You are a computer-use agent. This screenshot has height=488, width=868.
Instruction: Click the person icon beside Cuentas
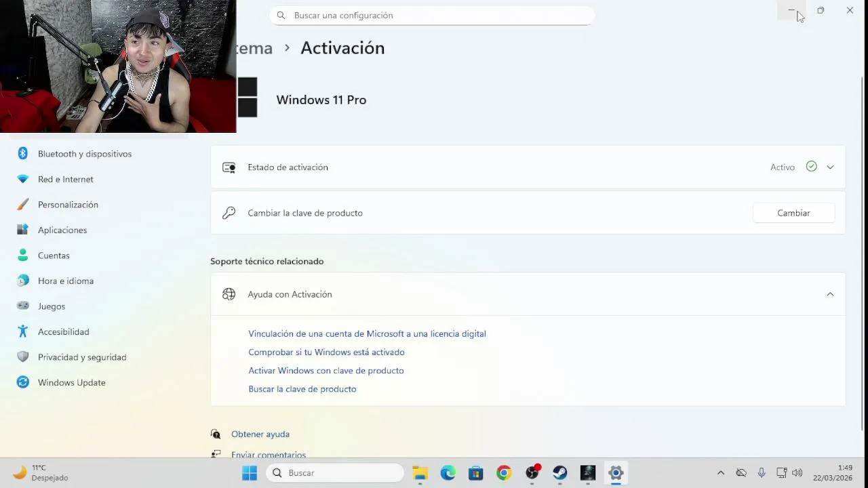pos(23,256)
